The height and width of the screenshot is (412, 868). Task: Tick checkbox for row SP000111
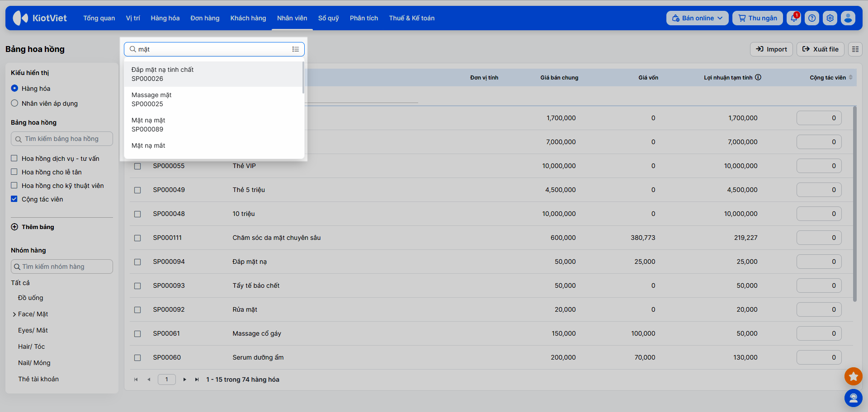click(137, 238)
